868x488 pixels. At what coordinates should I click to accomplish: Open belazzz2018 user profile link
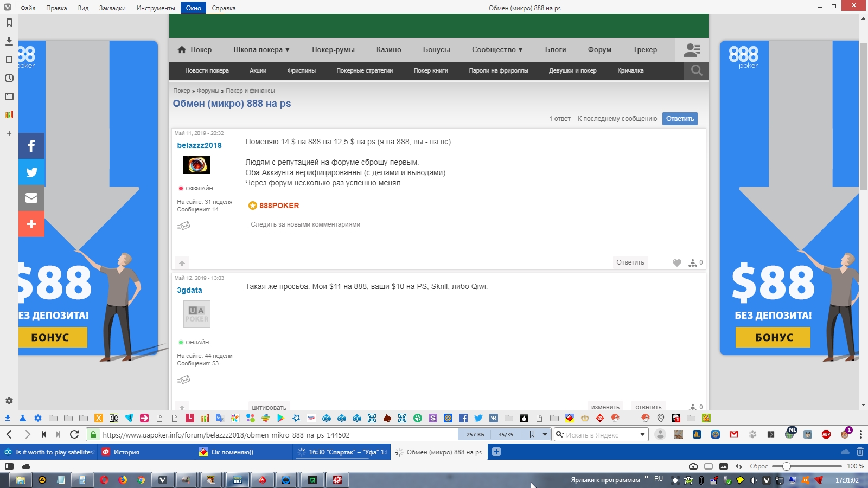199,145
